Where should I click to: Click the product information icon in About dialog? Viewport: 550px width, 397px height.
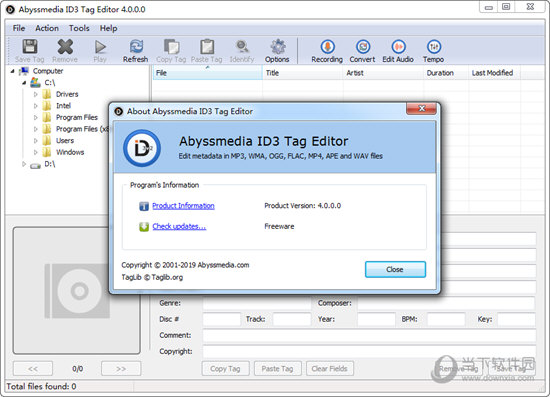144,206
